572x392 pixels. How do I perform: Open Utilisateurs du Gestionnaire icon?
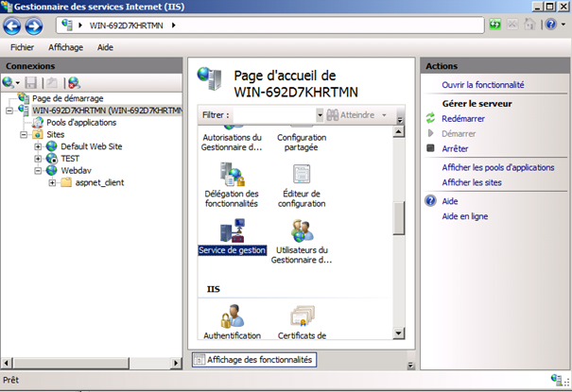tap(302, 232)
